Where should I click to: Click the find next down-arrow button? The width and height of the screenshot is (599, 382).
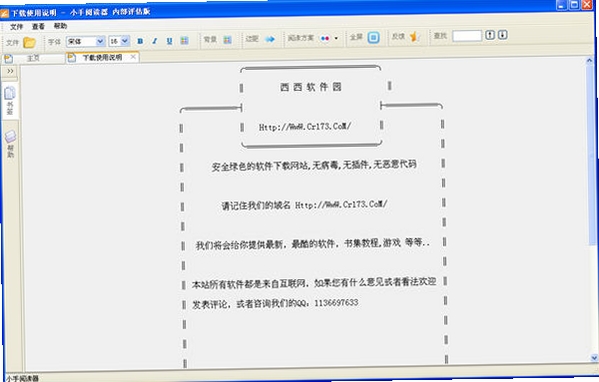pyautogui.click(x=503, y=35)
